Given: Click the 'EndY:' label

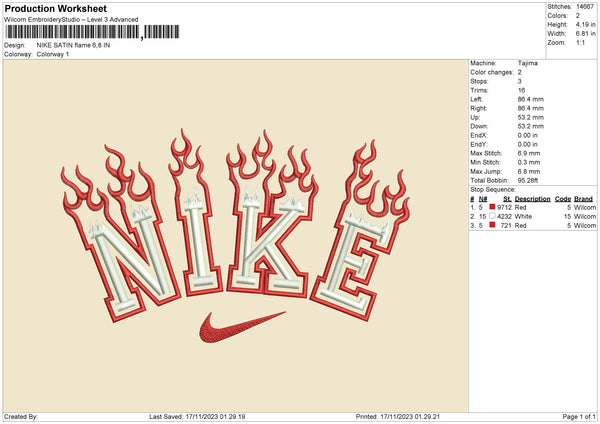Looking at the screenshot, I should (x=479, y=144).
